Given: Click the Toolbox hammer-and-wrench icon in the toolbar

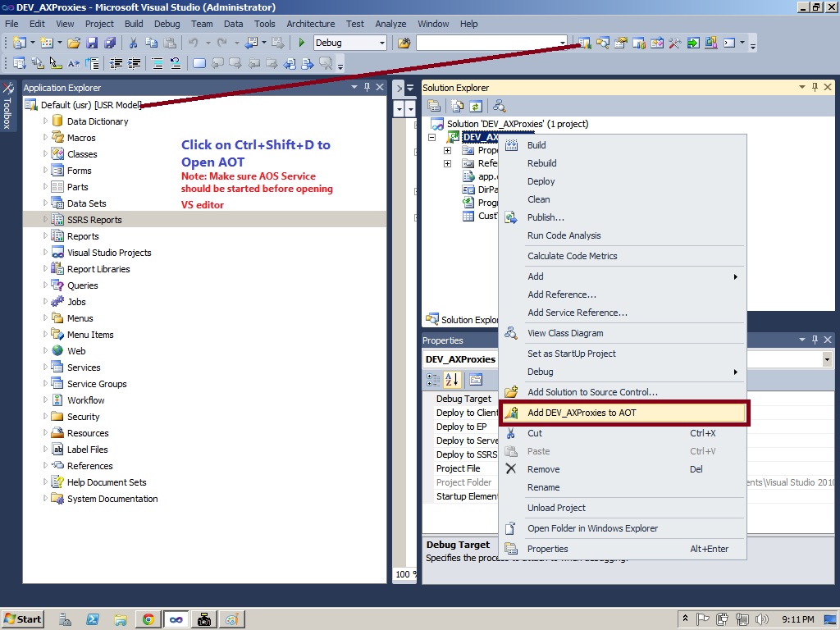Looking at the screenshot, I should (675, 43).
